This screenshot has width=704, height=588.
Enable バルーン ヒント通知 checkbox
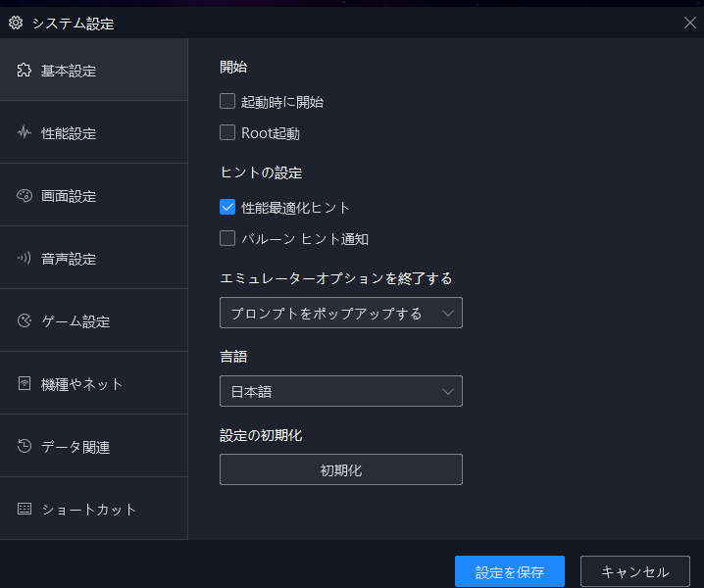[227, 238]
